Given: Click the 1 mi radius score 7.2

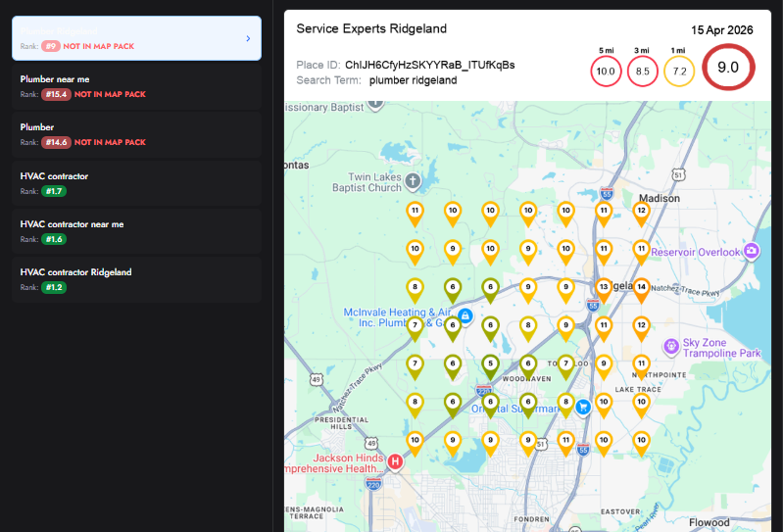Looking at the screenshot, I should coord(679,72).
